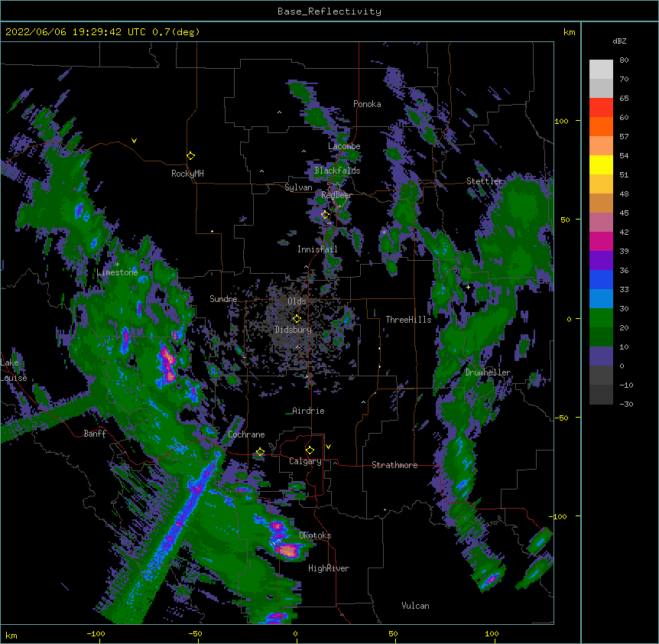Pick the bright green 20-30 dBZ legend swatch
The image size is (659, 644).
pos(601,318)
